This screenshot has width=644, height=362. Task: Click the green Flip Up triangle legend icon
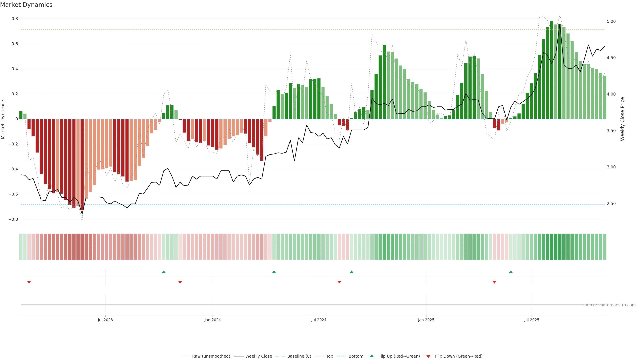tap(372, 356)
